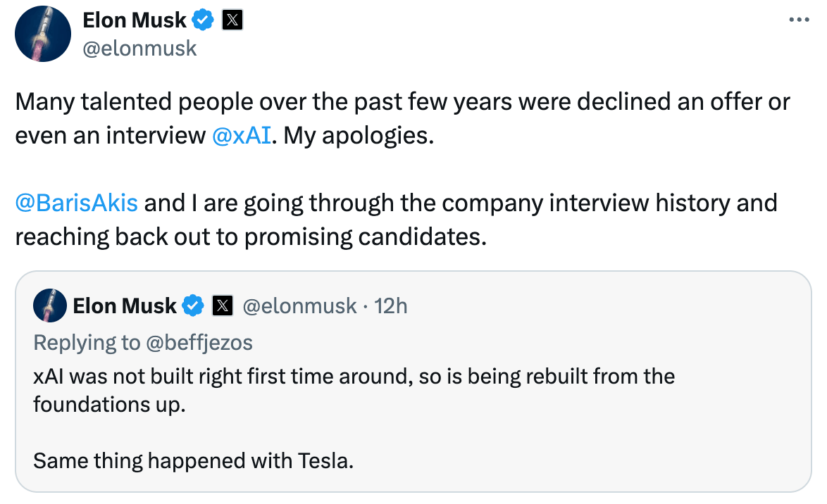Click the @elonmusk handle under main name
827x504 pixels.
point(140,49)
